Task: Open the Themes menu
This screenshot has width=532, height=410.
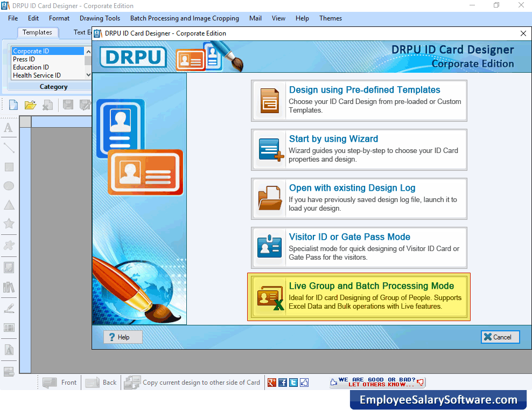Action: 331,18
